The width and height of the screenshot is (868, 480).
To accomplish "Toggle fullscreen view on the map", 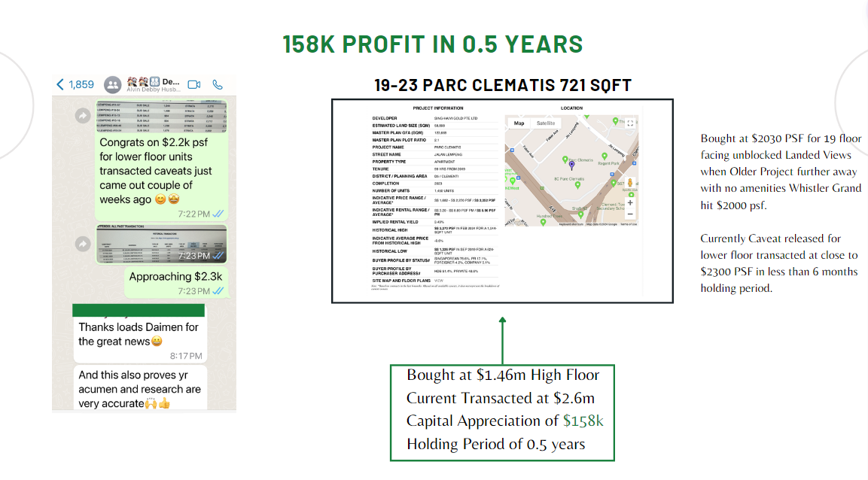I will click(x=629, y=123).
